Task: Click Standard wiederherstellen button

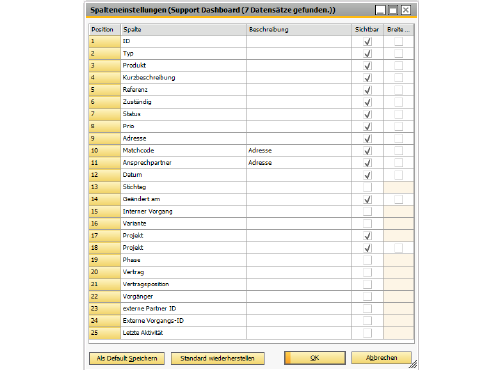Action: 217,358
